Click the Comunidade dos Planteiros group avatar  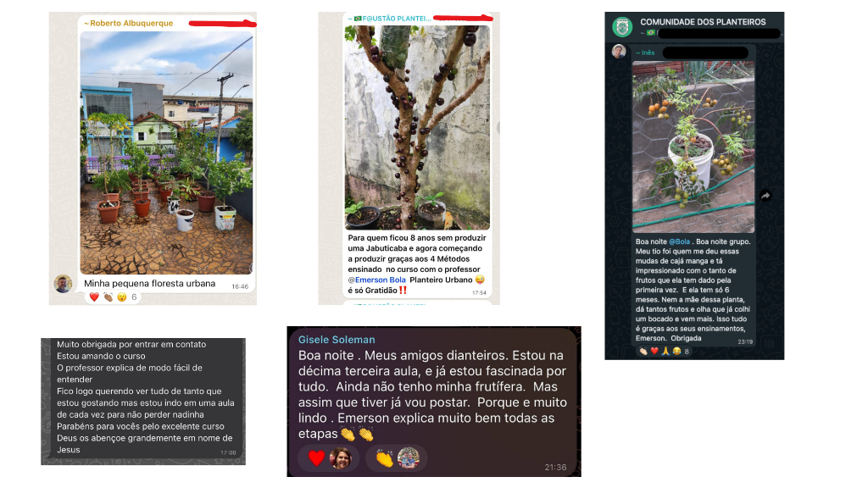pyautogui.click(x=623, y=26)
